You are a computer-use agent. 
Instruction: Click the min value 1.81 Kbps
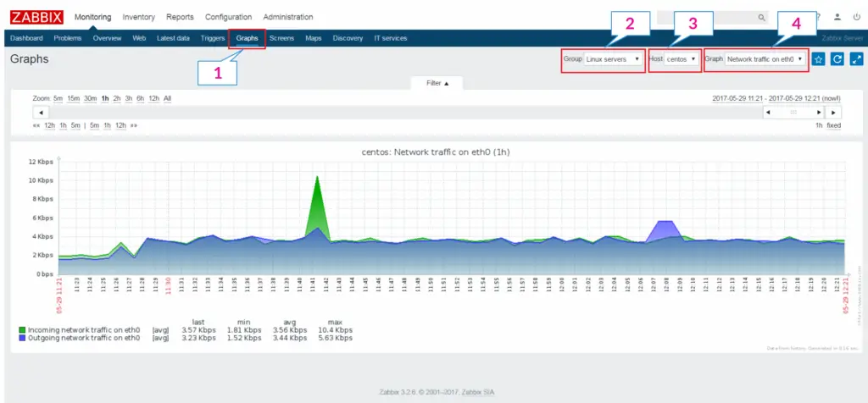click(x=243, y=330)
